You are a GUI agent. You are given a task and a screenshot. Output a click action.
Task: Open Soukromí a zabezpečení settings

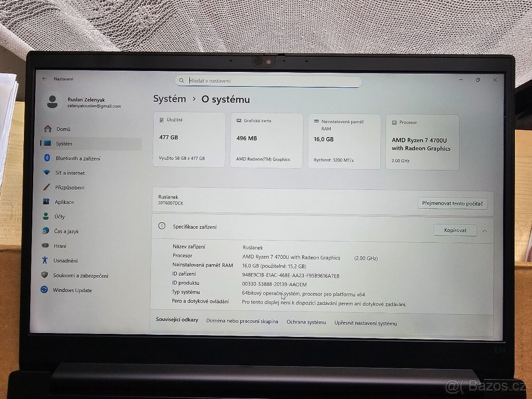(81, 275)
